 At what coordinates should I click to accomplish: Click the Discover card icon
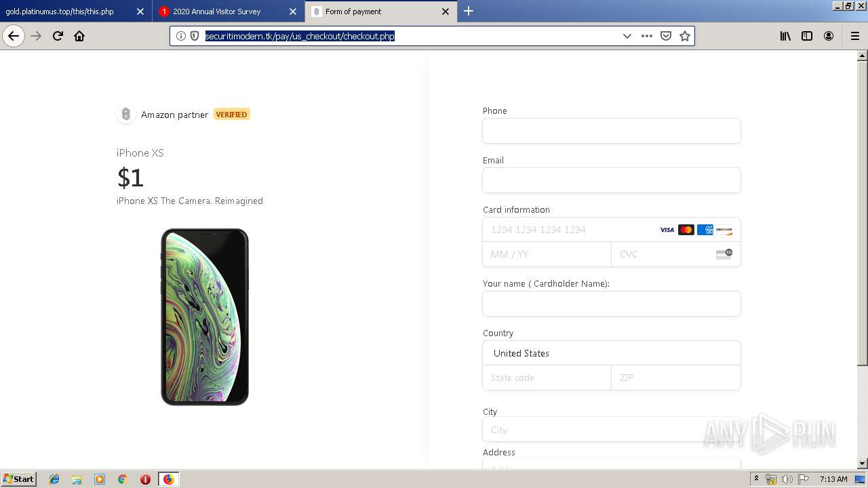pyautogui.click(x=724, y=230)
